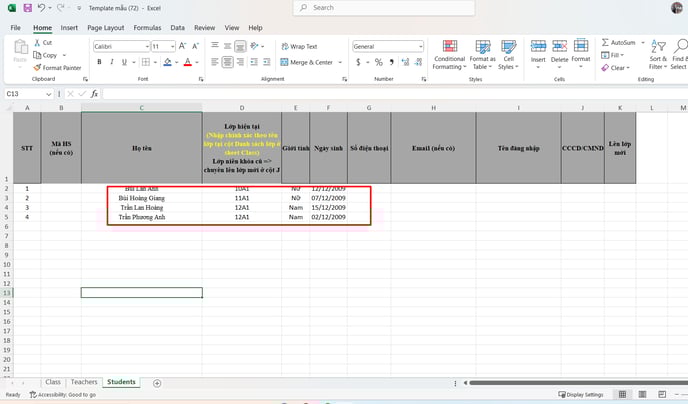Click the Redo arrow icon
688x404 pixels.
pyautogui.click(x=61, y=7)
